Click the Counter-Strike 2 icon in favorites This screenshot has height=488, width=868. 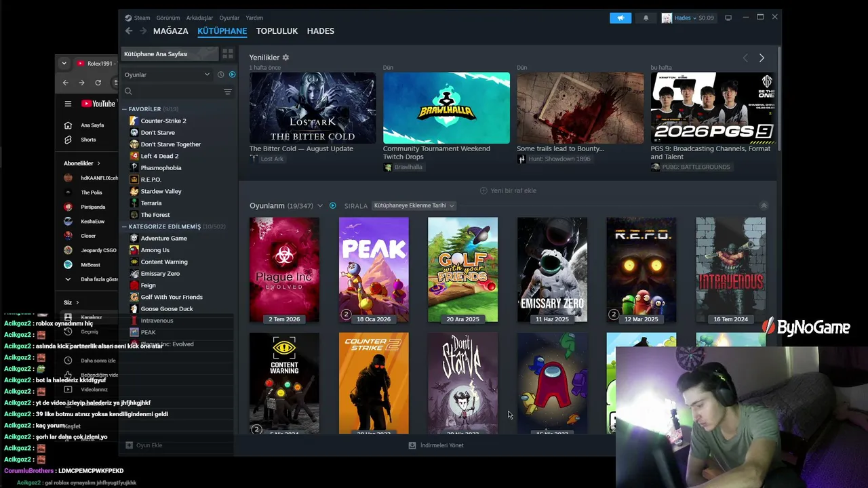(134, 121)
